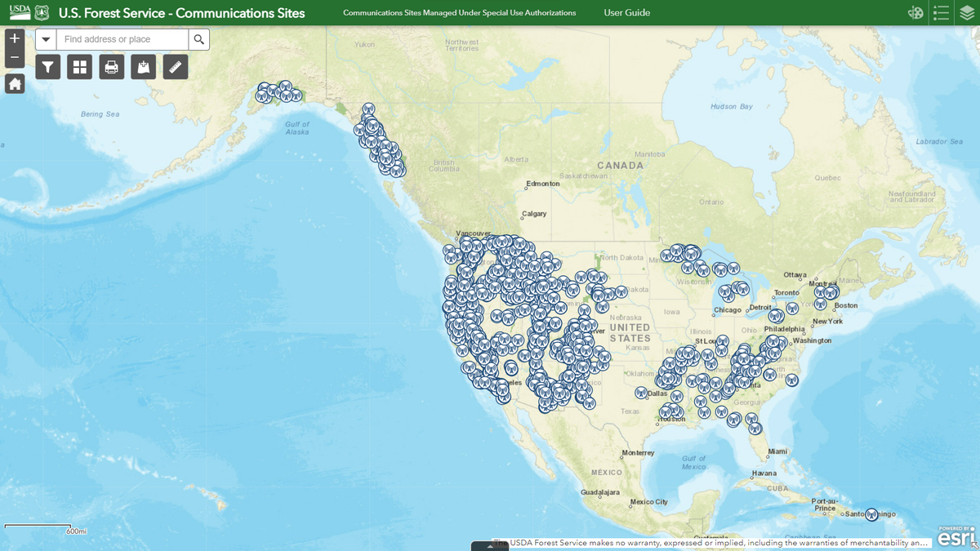Open the Add Data tool

pyautogui.click(x=143, y=66)
